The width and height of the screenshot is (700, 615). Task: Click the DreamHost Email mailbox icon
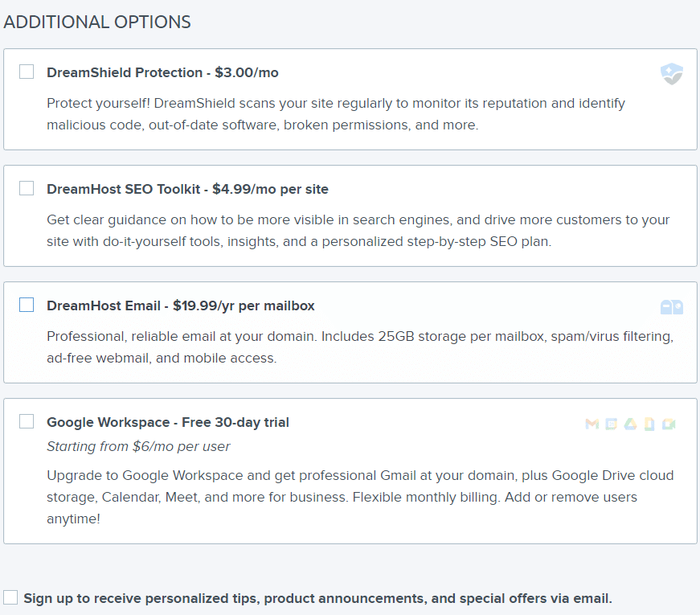pyautogui.click(x=671, y=307)
